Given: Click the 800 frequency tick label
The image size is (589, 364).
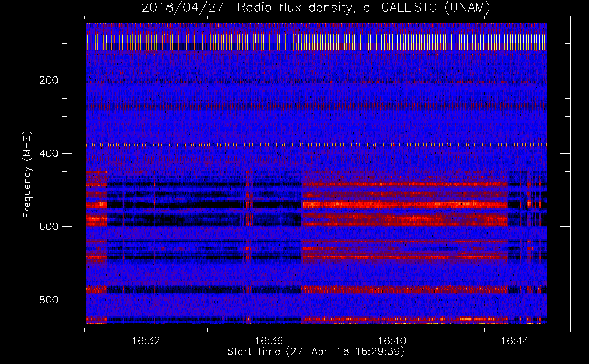Looking at the screenshot, I should pyautogui.click(x=49, y=300).
